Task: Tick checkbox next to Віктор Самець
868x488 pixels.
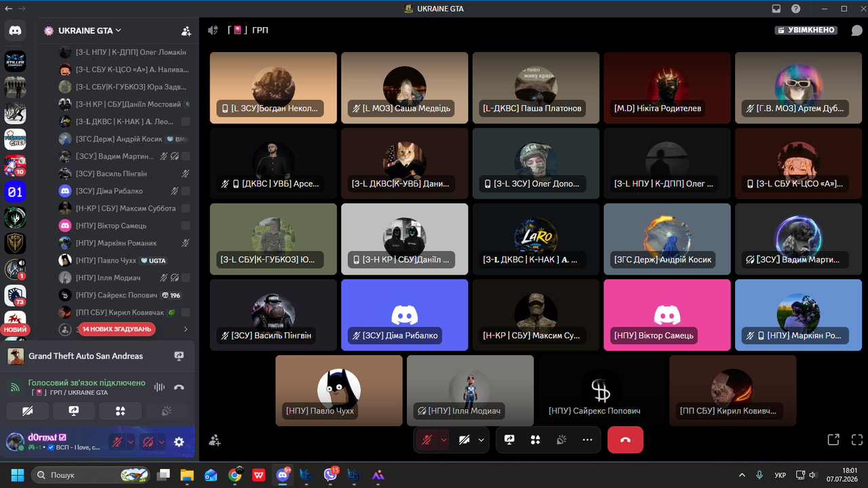Action: [x=186, y=226]
